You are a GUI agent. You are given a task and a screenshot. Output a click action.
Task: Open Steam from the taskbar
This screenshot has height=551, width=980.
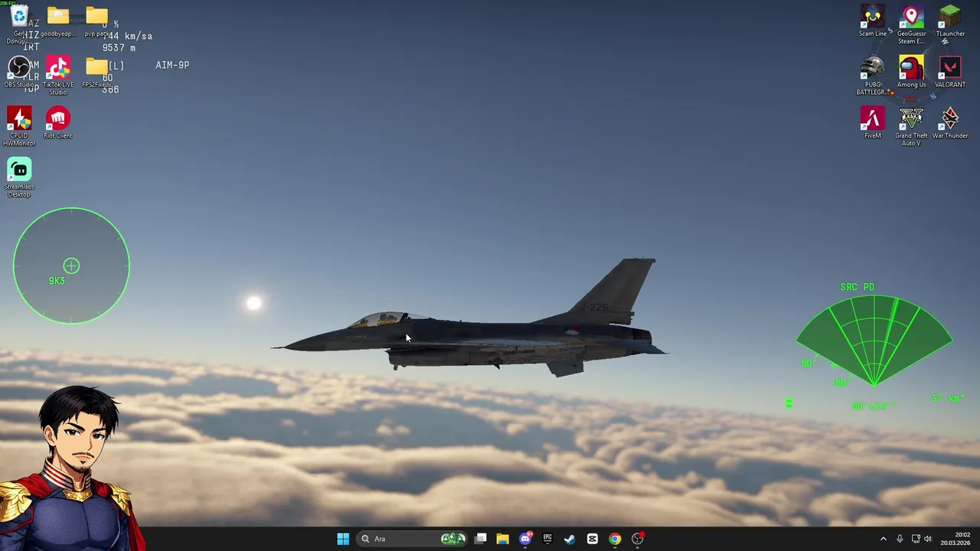click(570, 539)
